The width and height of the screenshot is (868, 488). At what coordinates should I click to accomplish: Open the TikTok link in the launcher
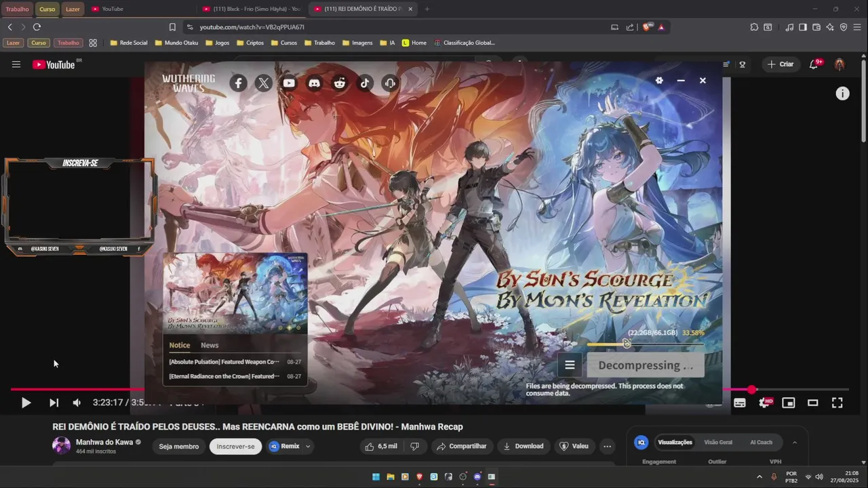pos(365,83)
